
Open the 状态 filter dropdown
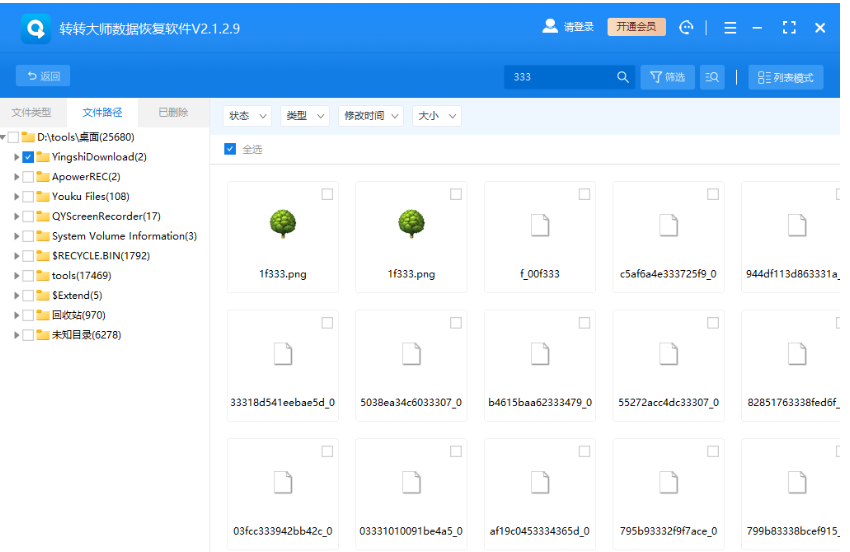tap(247, 116)
